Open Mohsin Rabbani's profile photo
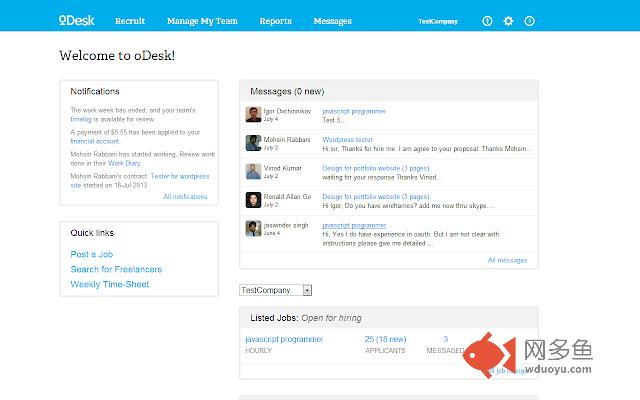This screenshot has height=400, width=640. [x=253, y=143]
